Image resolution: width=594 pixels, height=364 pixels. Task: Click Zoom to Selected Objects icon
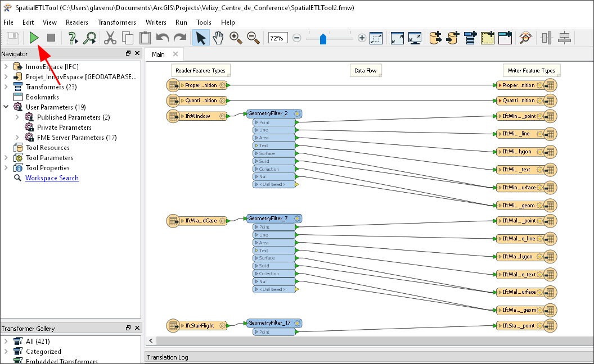376,38
